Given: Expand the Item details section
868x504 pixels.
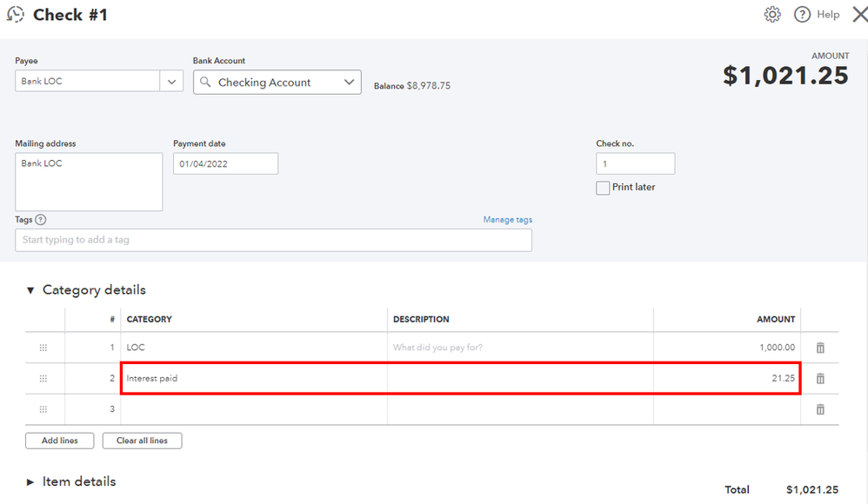Looking at the screenshot, I should [x=30, y=482].
